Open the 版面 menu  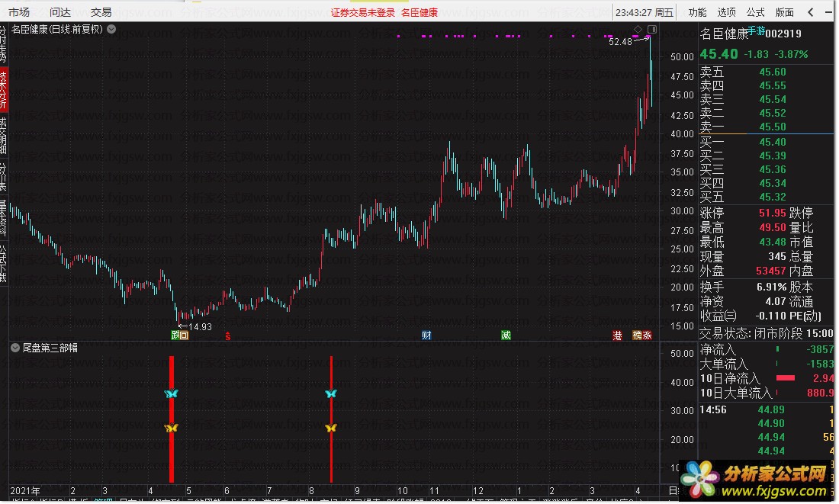coord(784,11)
